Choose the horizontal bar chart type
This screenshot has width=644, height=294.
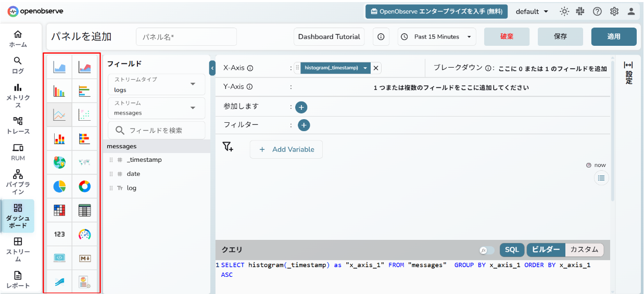[84, 92]
